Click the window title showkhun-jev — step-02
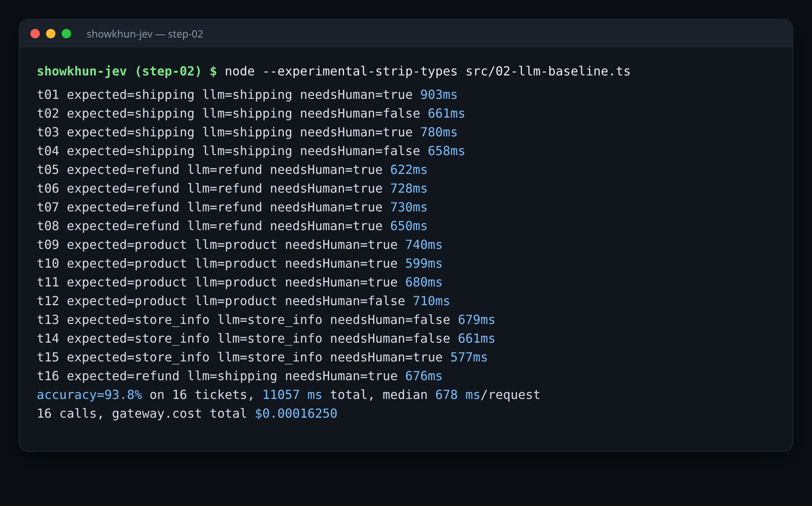Viewport: 812px width, 506px height. point(145,34)
